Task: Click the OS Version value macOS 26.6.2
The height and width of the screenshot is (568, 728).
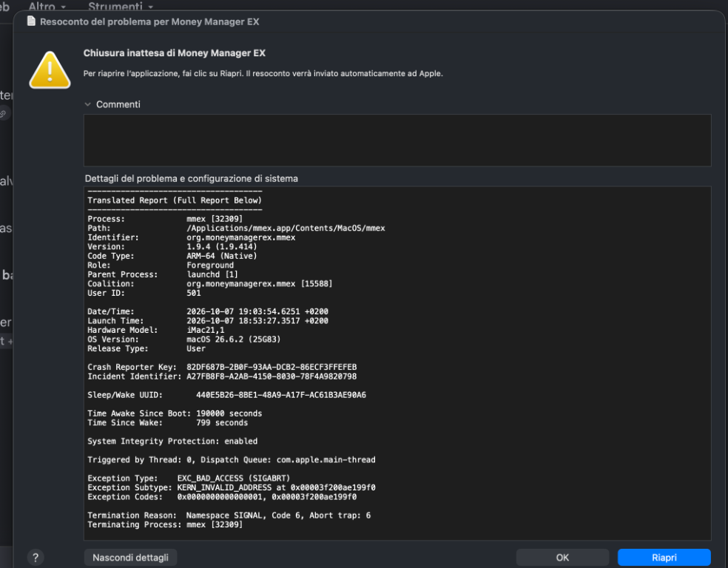Action: coord(234,339)
